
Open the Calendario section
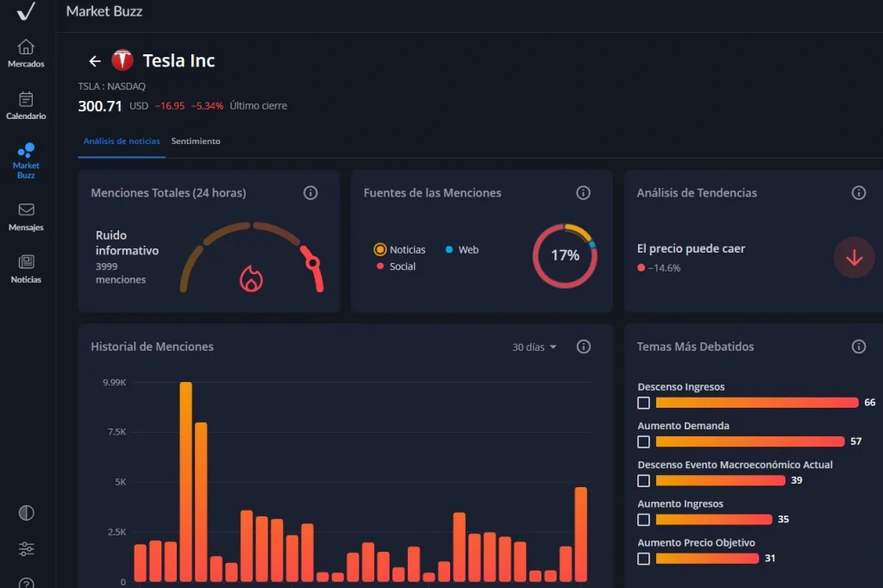pyautogui.click(x=26, y=105)
